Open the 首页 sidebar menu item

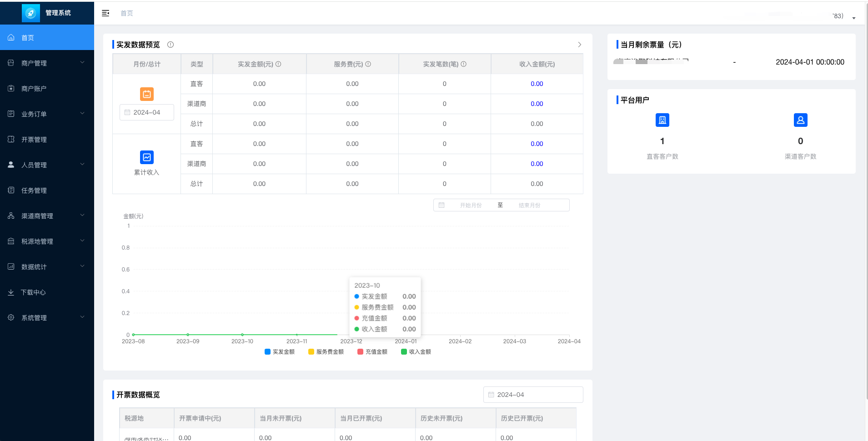point(47,38)
